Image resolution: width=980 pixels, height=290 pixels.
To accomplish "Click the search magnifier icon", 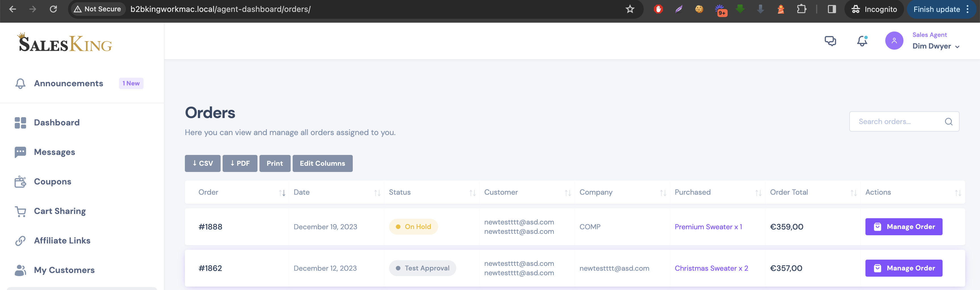I will tap(949, 121).
